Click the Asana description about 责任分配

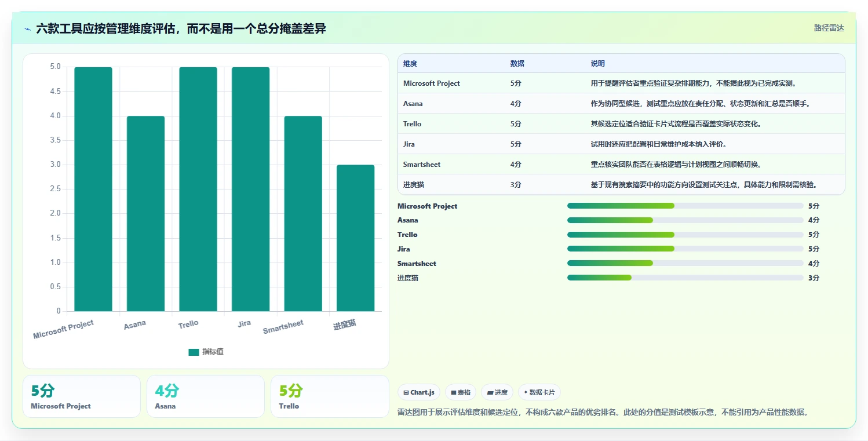(700, 104)
